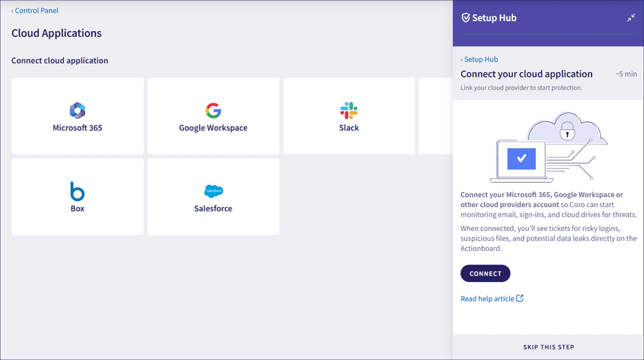The height and width of the screenshot is (360, 644).
Task: Select the Box label text
Action: click(77, 208)
